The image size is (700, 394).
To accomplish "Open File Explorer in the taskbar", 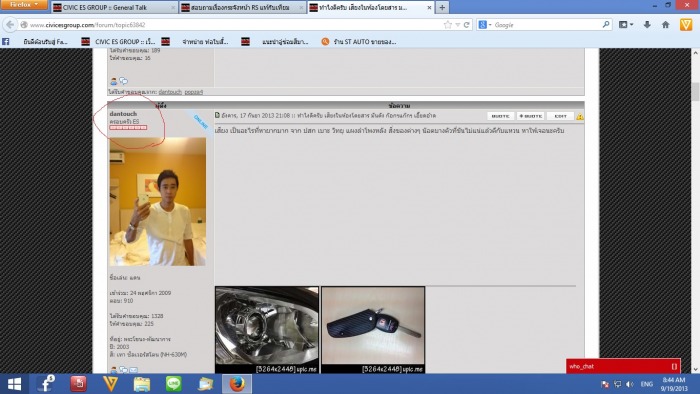I will tap(142, 384).
